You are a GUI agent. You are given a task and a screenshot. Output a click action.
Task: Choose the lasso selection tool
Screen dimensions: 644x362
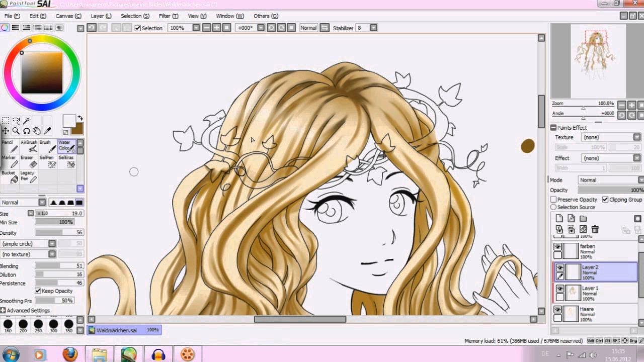(x=16, y=121)
